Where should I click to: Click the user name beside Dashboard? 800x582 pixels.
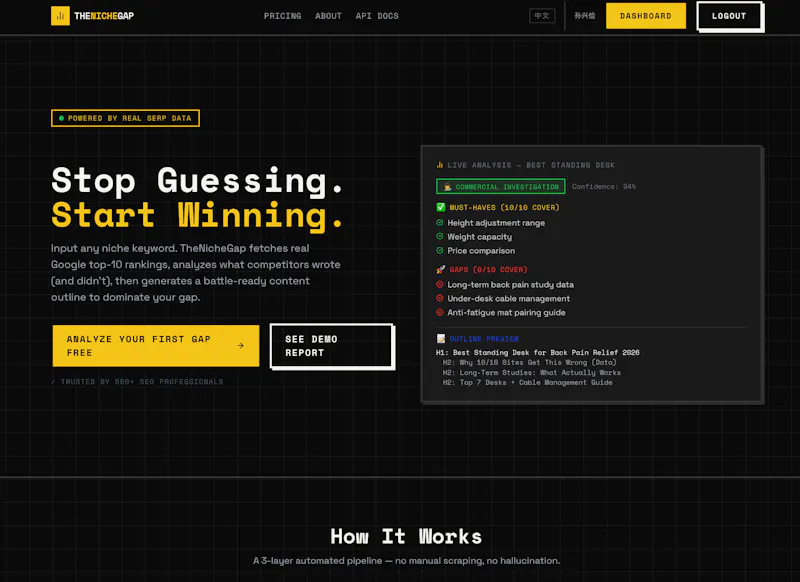click(585, 16)
